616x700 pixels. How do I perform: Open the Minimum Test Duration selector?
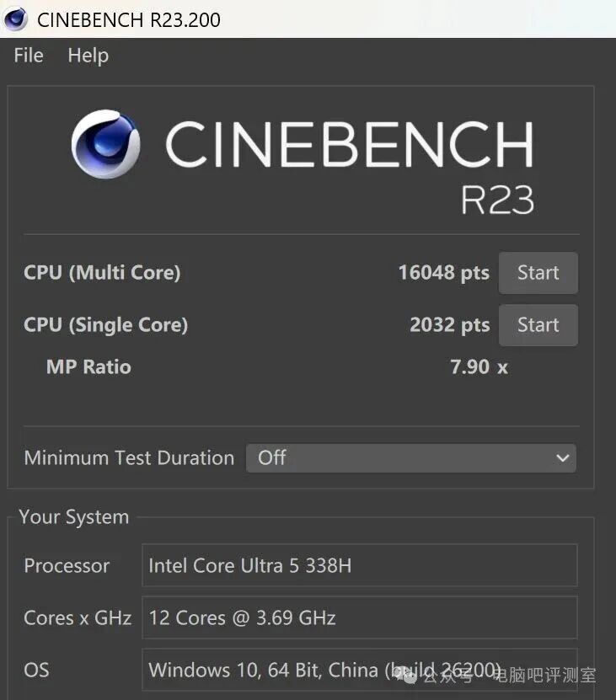pos(411,458)
